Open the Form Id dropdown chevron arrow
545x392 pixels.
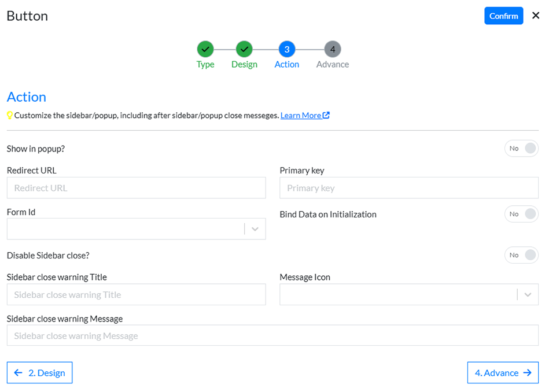coord(255,229)
